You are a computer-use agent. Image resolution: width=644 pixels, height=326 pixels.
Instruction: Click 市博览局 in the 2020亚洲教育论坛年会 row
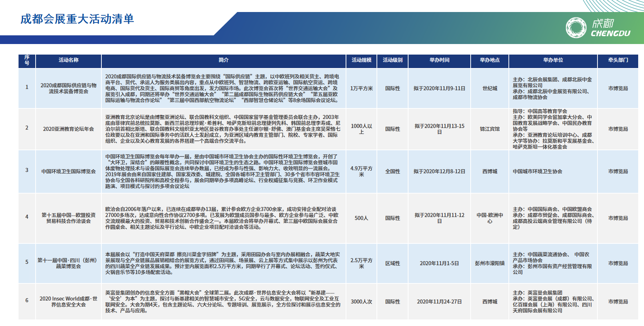(x=618, y=129)
